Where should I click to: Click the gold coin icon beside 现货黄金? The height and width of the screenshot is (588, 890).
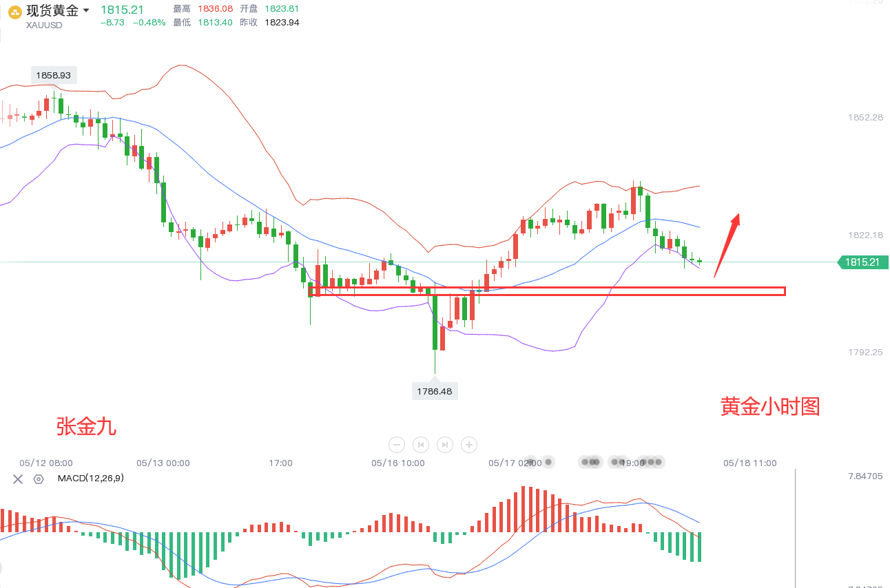pos(14,12)
